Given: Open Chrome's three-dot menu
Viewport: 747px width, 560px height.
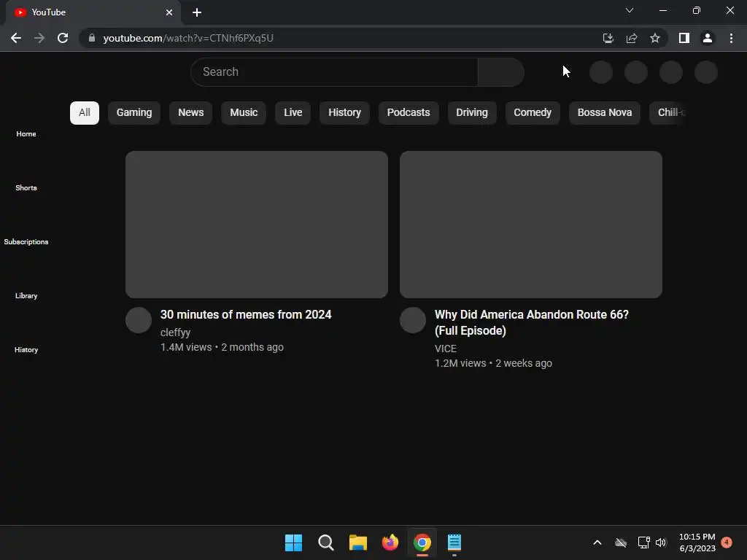Looking at the screenshot, I should click(x=731, y=38).
